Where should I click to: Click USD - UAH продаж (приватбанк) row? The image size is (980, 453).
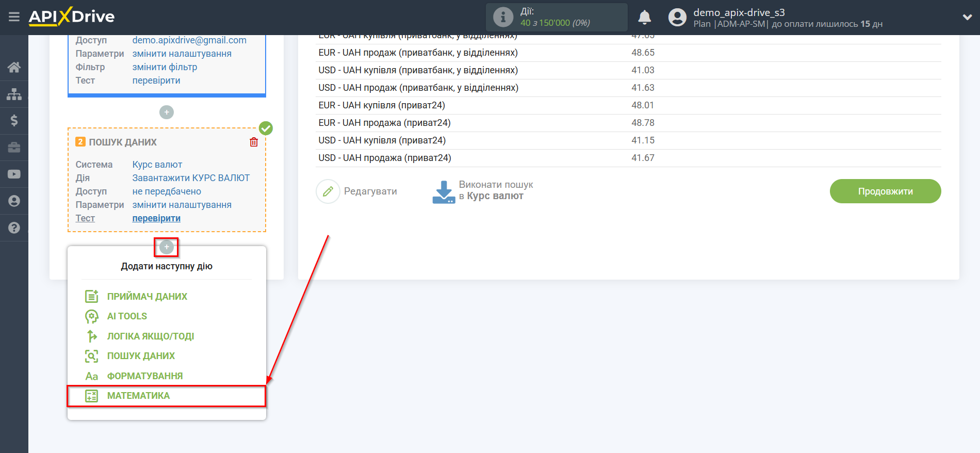[x=628, y=88]
